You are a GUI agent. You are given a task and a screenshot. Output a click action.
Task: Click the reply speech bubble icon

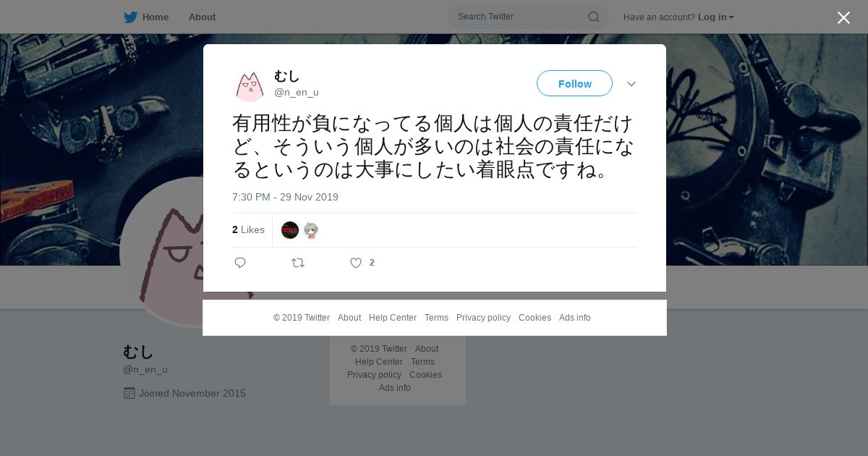tap(240, 263)
